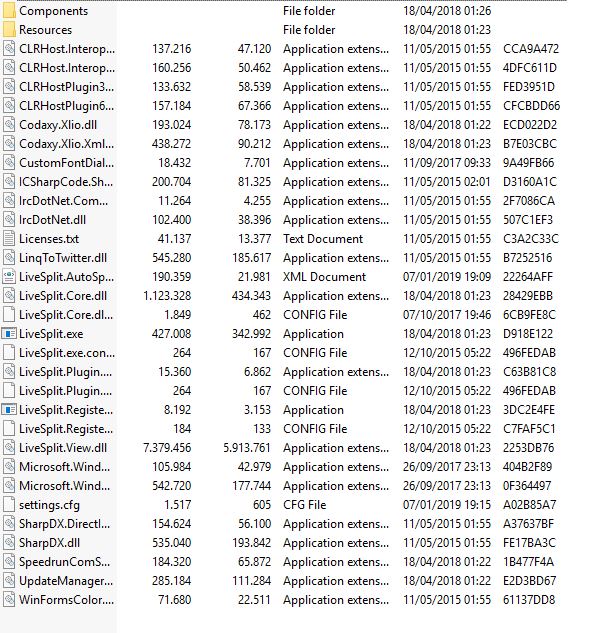This screenshot has width=610, height=633.
Task: Select the Licenses.txt file name
Action: (x=49, y=239)
